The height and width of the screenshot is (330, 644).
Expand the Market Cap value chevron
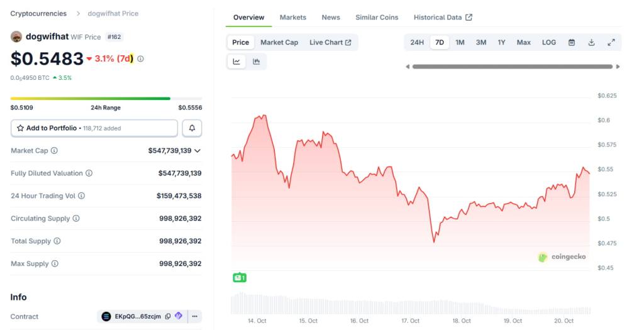[197, 151]
